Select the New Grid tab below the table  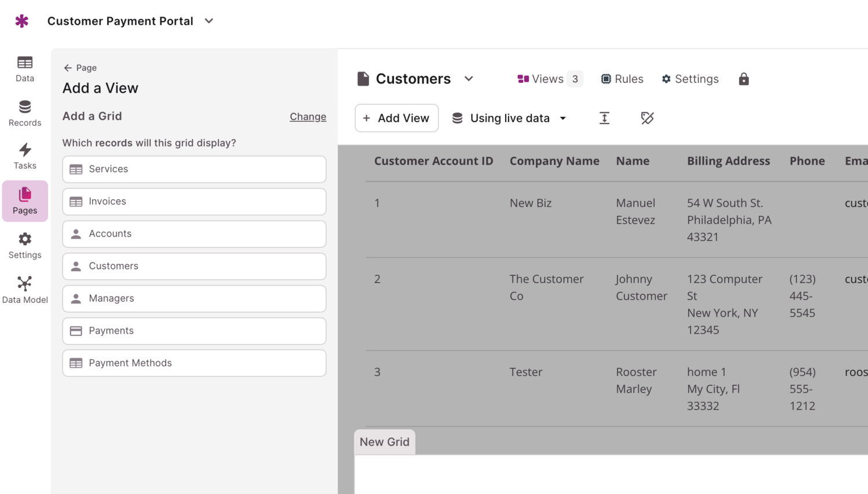click(384, 441)
